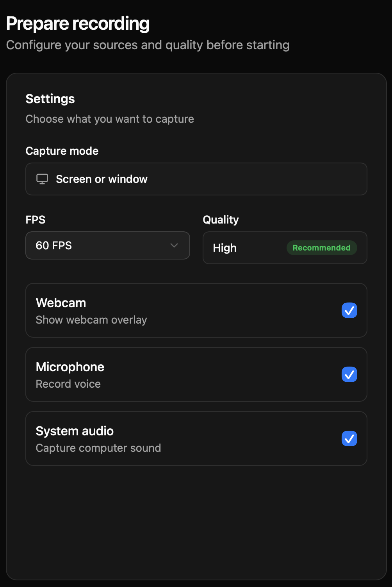Expand the Quality dropdown showing High
This screenshot has height=587, width=392.
click(x=285, y=248)
